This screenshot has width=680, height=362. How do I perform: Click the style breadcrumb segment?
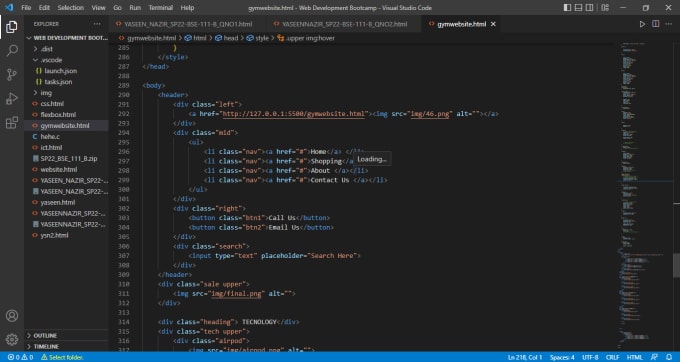(x=258, y=38)
